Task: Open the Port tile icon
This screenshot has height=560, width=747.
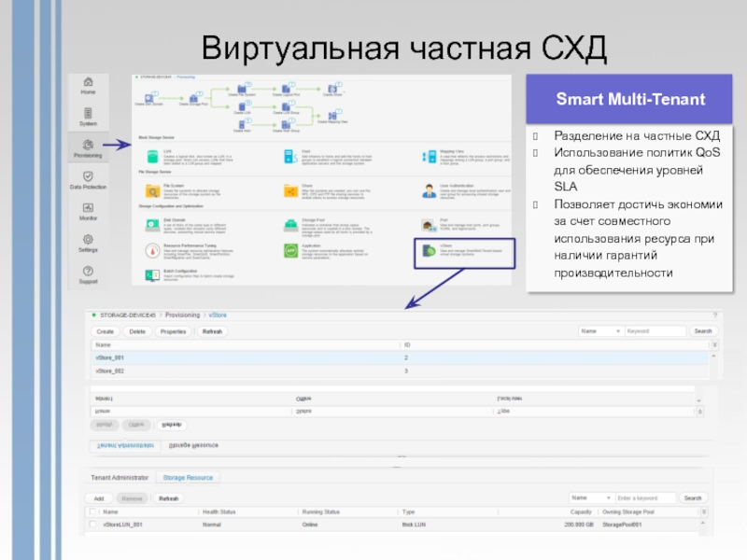Action: (x=429, y=225)
